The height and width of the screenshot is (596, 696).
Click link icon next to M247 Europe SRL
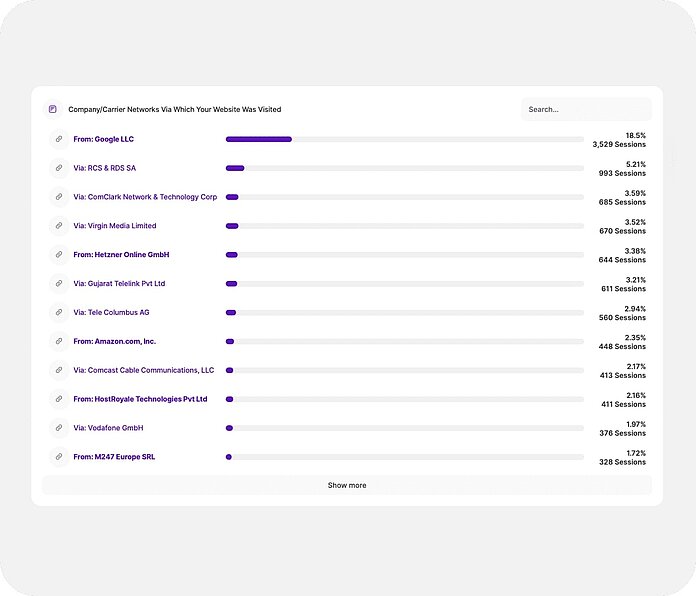(x=59, y=457)
